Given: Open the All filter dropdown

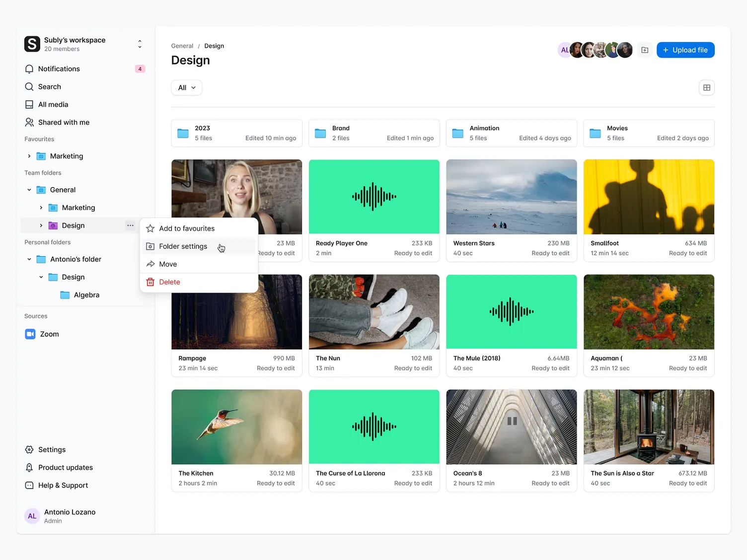Looking at the screenshot, I should [x=187, y=88].
